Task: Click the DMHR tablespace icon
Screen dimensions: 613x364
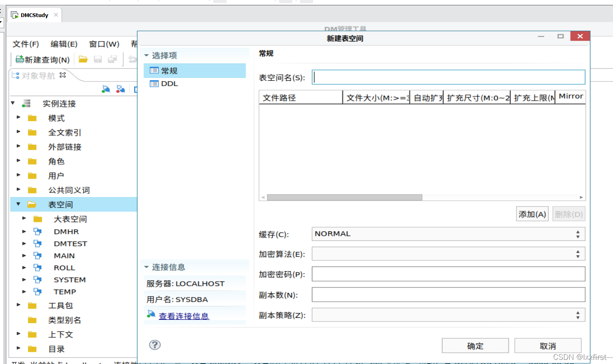Action: coord(38,232)
